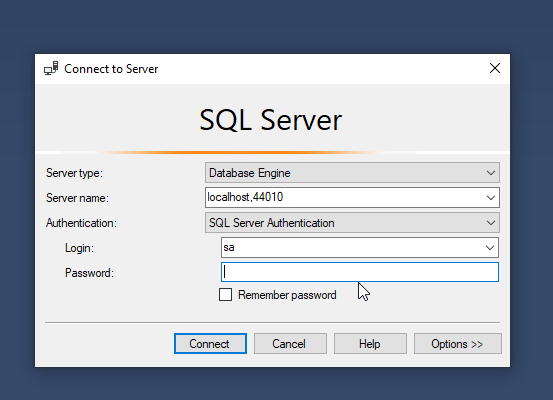Viewport: 553px width, 400px height.
Task: Expand the Server type dropdown arrow
Action: tap(491, 173)
